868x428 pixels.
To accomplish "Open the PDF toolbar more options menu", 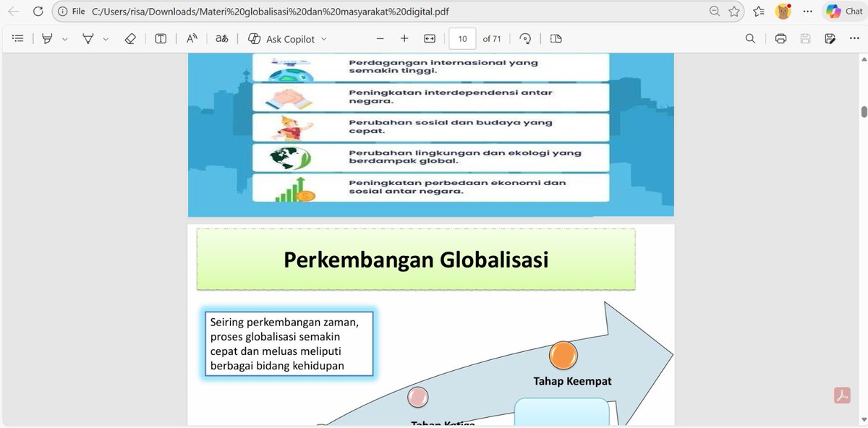I will [x=854, y=38].
